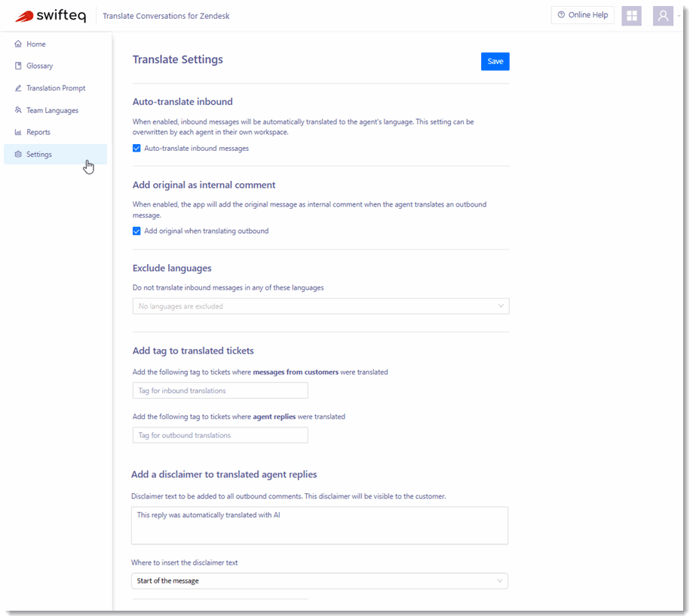
Task: Click the Translation Prompt pencil icon
Action: [x=18, y=88]
